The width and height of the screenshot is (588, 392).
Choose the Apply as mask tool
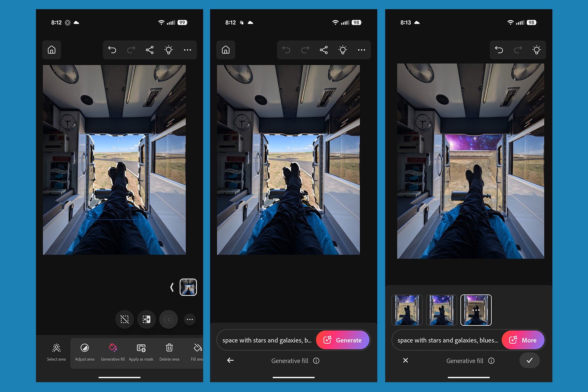coord(141,352)
